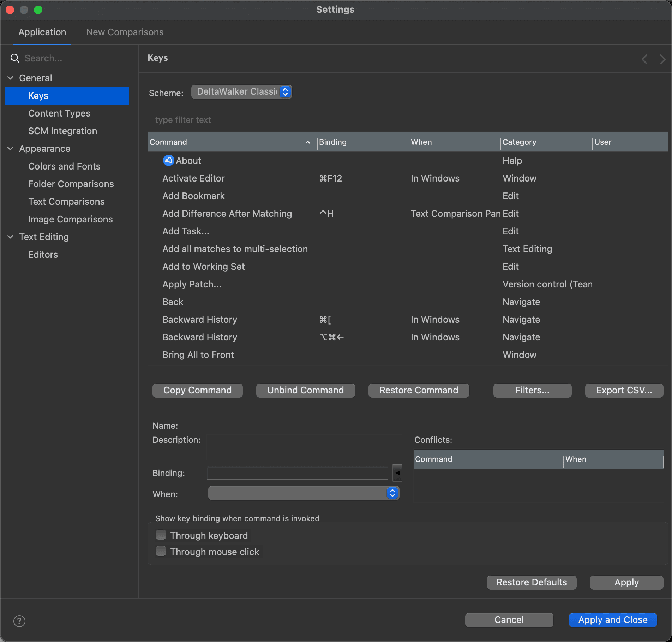The height and width of the screenshot is (642, 672).
Task: Open the Filters... dialog
Action: click(533, 390)
